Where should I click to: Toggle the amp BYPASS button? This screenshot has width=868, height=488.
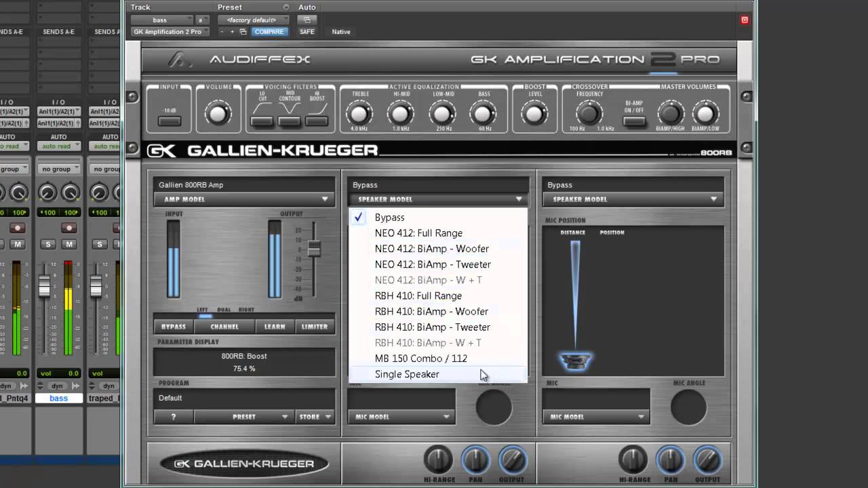(174, 327)
